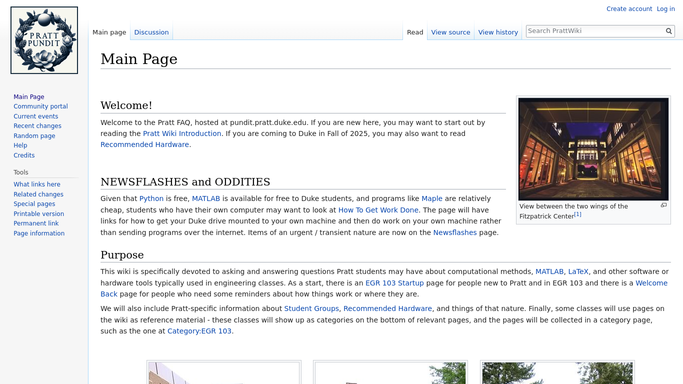Click the enlarge icon beside the Fitzpatrick caption
The width and height of the screenshot is (683, 384).
click(663, 205)
